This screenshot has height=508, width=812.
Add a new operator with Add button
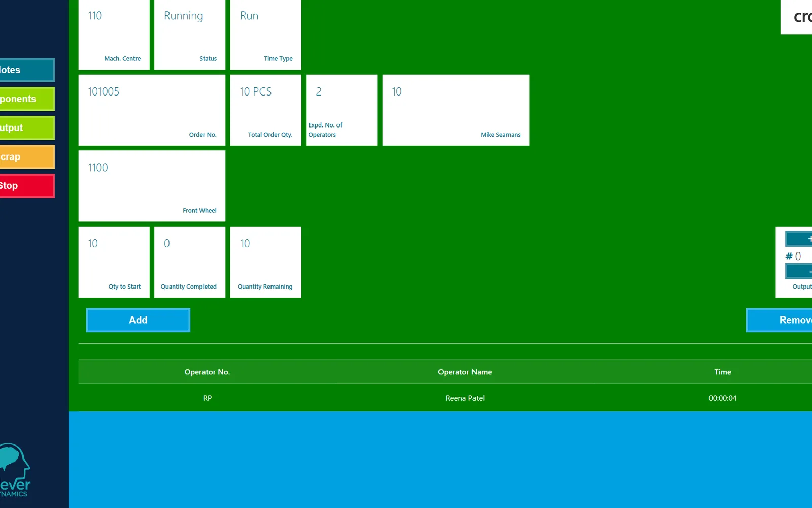(x=138, y=320)
